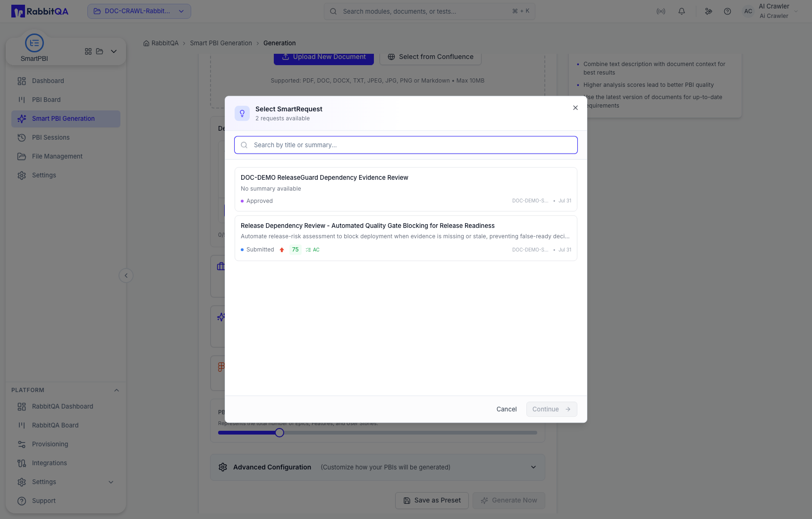The height and width of the screenshot is (519, 812).
Task: Click the magnifier icon in dialog search
Action: (244, 145)
